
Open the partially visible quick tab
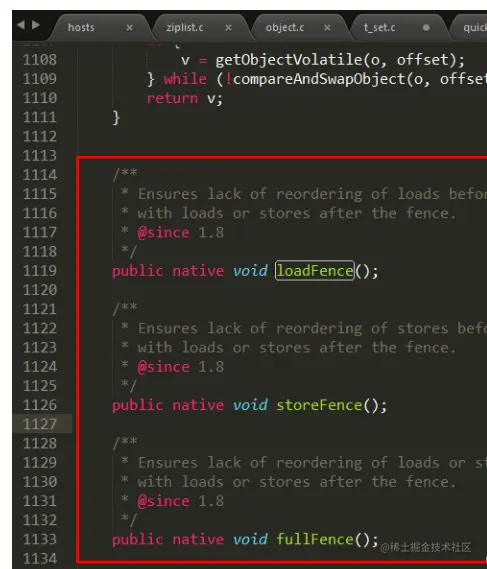(475, 28)
